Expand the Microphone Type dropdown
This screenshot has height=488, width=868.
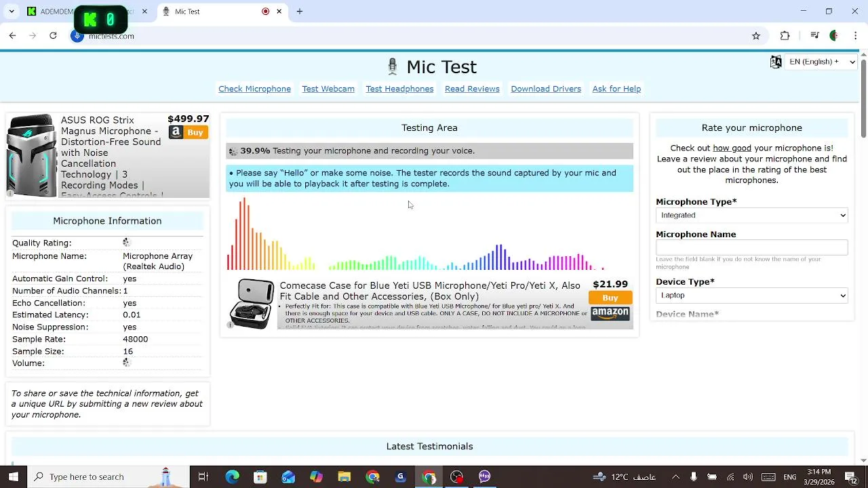[x=752, y=215]
